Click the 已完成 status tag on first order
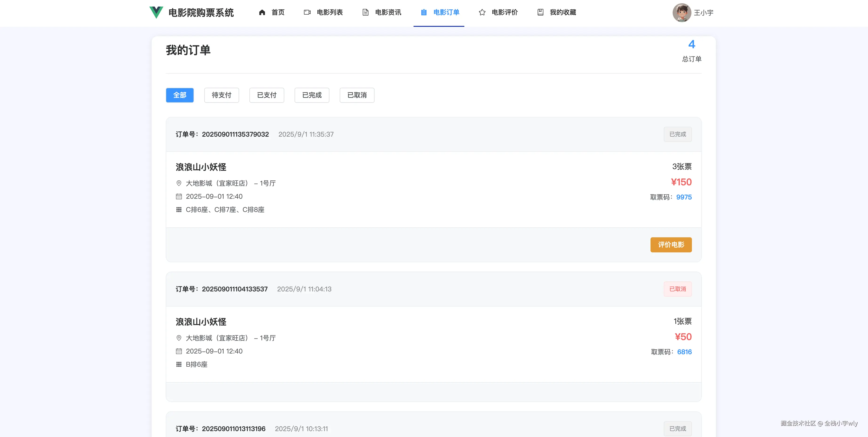 [678, 134]
